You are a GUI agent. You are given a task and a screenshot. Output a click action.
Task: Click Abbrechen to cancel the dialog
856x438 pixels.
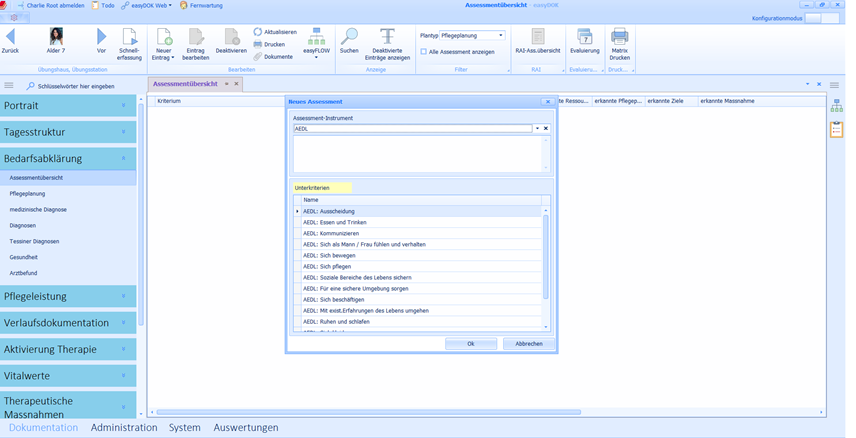pos(528,344)
